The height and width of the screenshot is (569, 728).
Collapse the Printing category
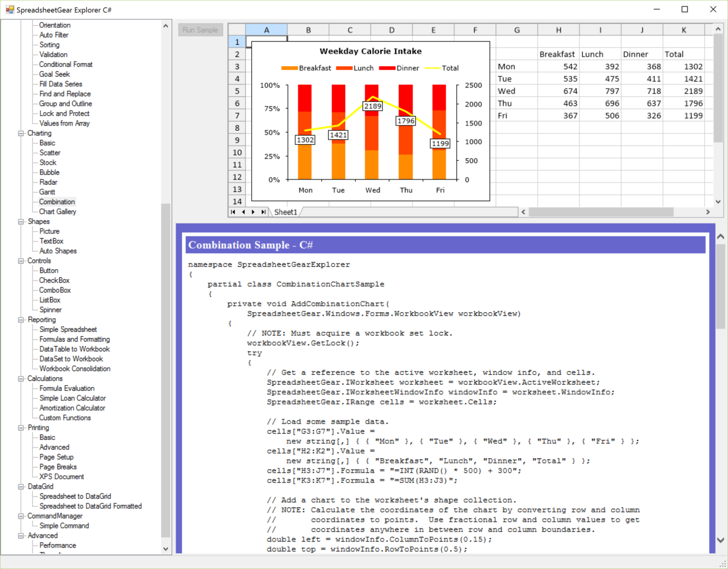pos(20,427)
